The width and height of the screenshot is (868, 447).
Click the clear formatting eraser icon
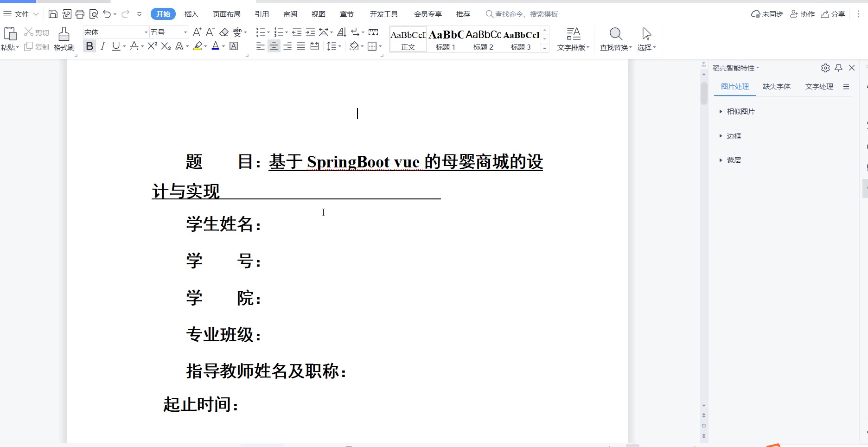tap(224, 32)
